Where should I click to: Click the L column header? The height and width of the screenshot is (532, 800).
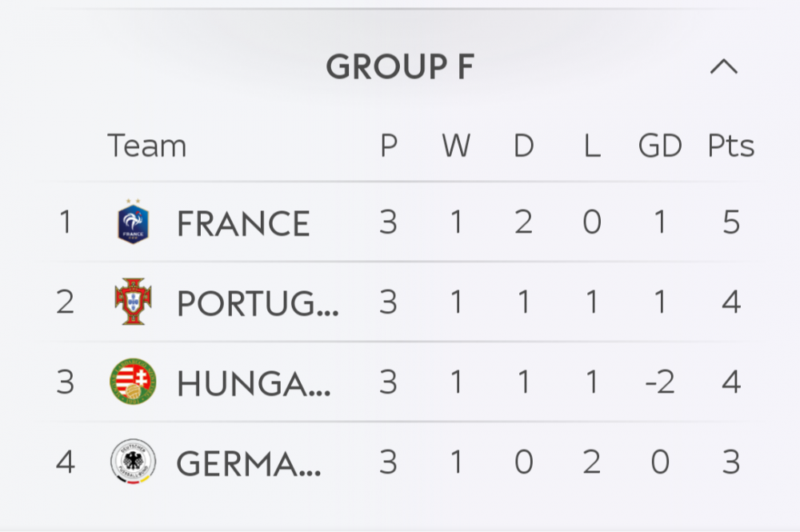592,146
